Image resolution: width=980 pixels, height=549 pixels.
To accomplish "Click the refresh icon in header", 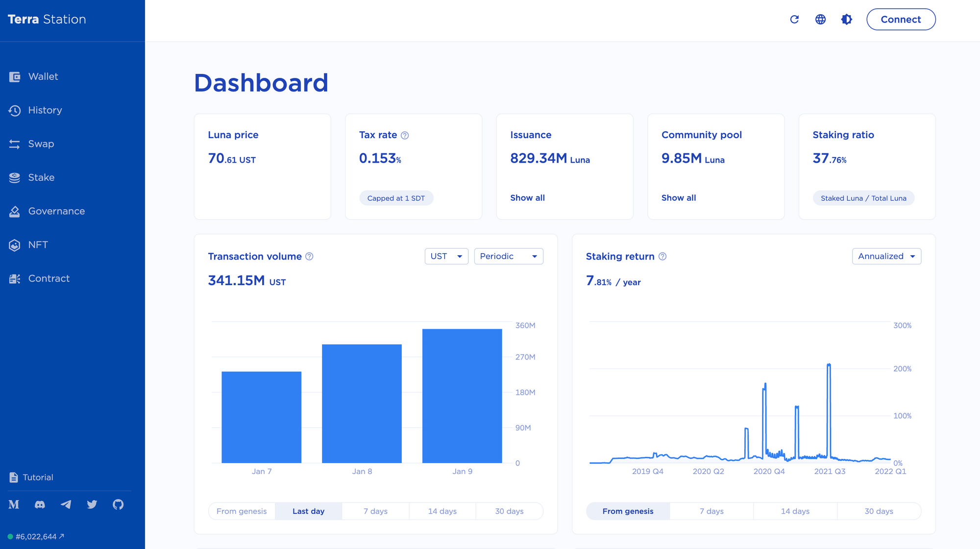I will coord(794,20).
